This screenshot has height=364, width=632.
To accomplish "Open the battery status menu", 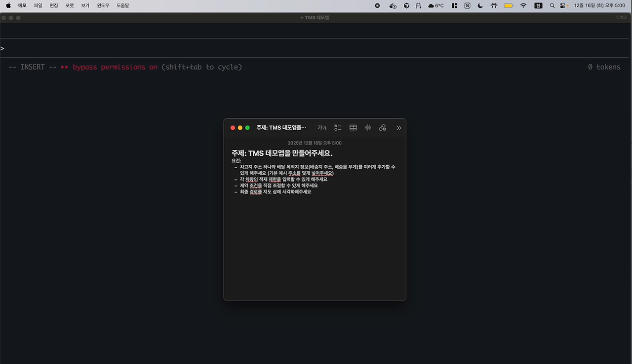I will [509, 5].
